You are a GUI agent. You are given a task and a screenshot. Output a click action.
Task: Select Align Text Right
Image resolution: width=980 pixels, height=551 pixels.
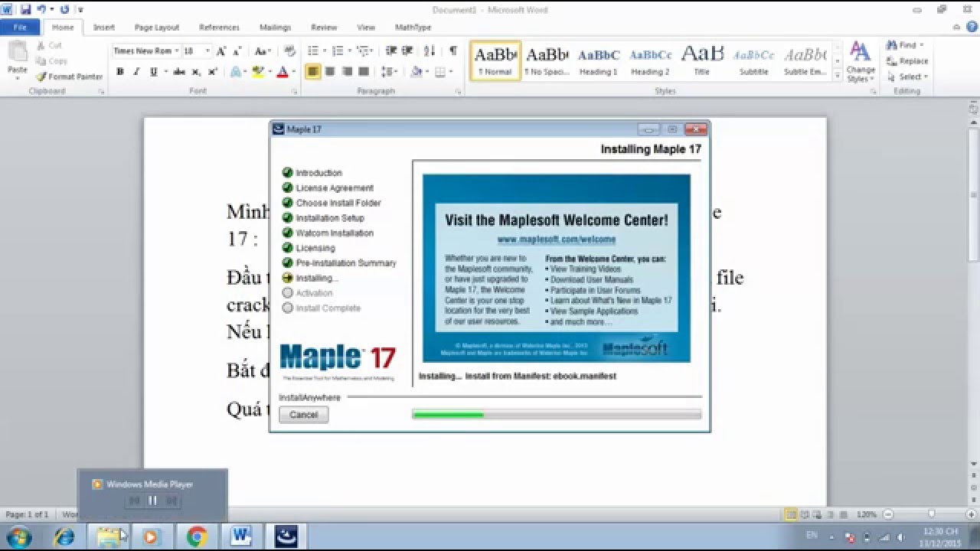point(347,71)
